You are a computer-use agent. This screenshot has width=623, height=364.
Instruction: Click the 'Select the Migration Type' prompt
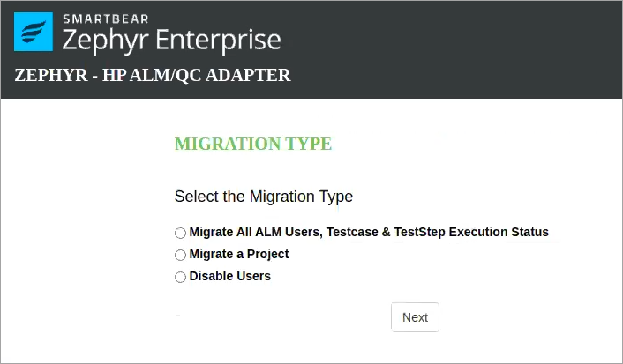[263, 197]
